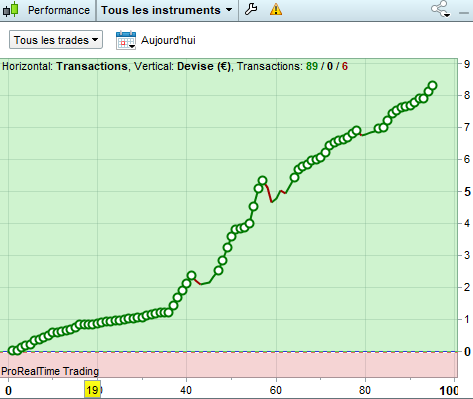Click the first data point at zero
The image size is (473, 399).
pos(12,350)
